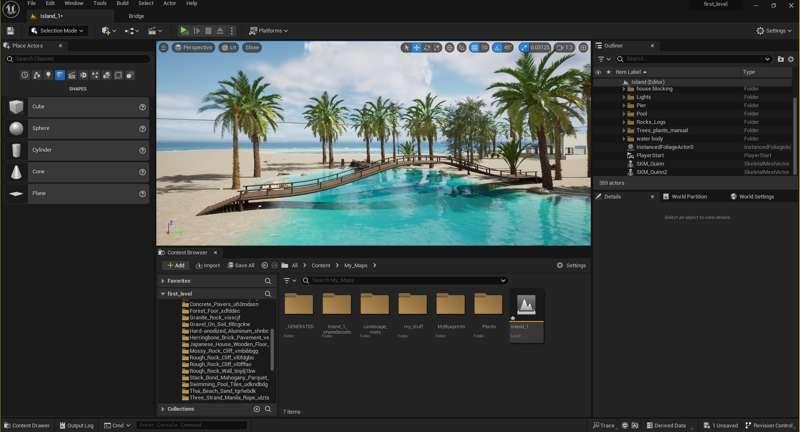Open the Selection Mode dropdown
Screen dimensions: 800x432
tap(57, 31)
